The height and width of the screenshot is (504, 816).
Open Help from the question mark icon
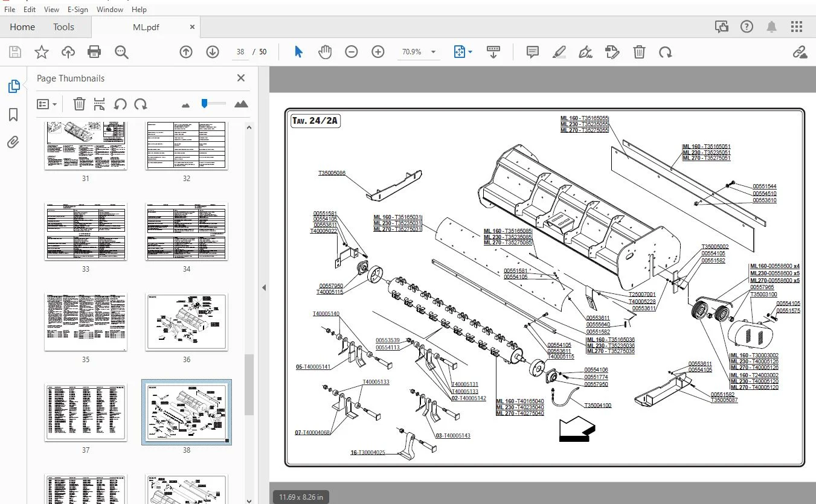[747, 27]
